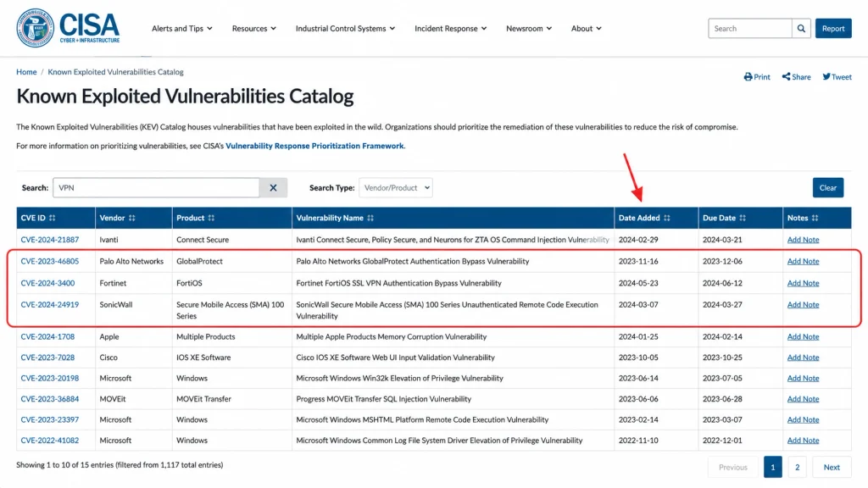868x488 pixels.
Task: Click the Showing 1 to 10 entries text
Action: pos(120,465)
